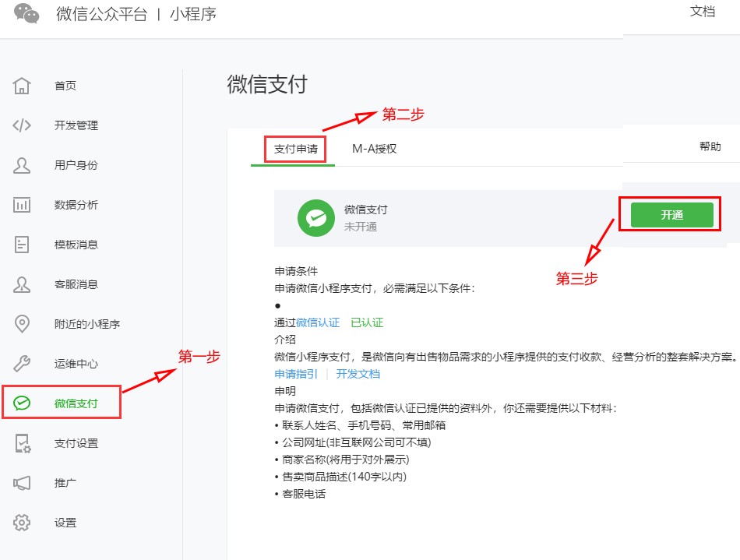Viewport: 740px width, 560px height.
Task: Click the 介绍 heading text
Action: click(285, 340)
